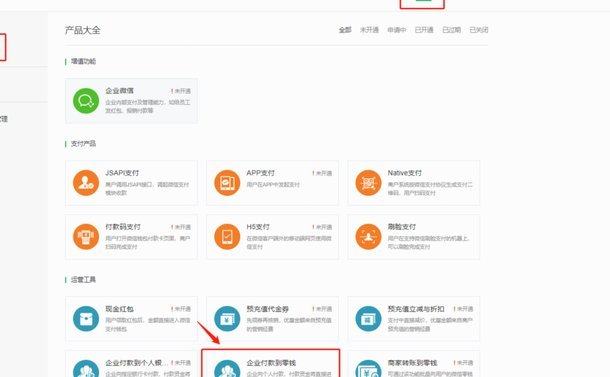Open the 预充值代金券 product title
Viewport: 610px width, 377px height.
tap(268, 309)
